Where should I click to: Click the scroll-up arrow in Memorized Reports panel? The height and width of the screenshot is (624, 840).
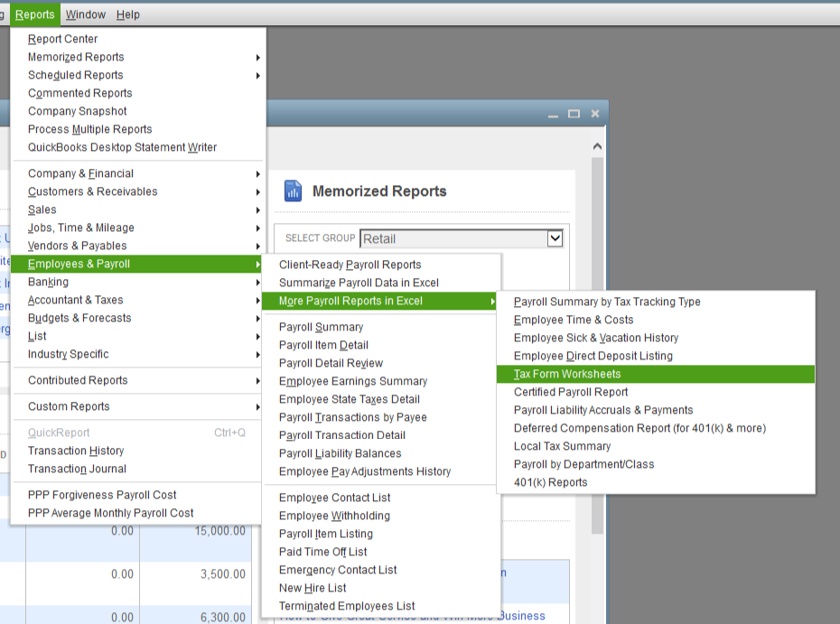[x=597, y=145]
